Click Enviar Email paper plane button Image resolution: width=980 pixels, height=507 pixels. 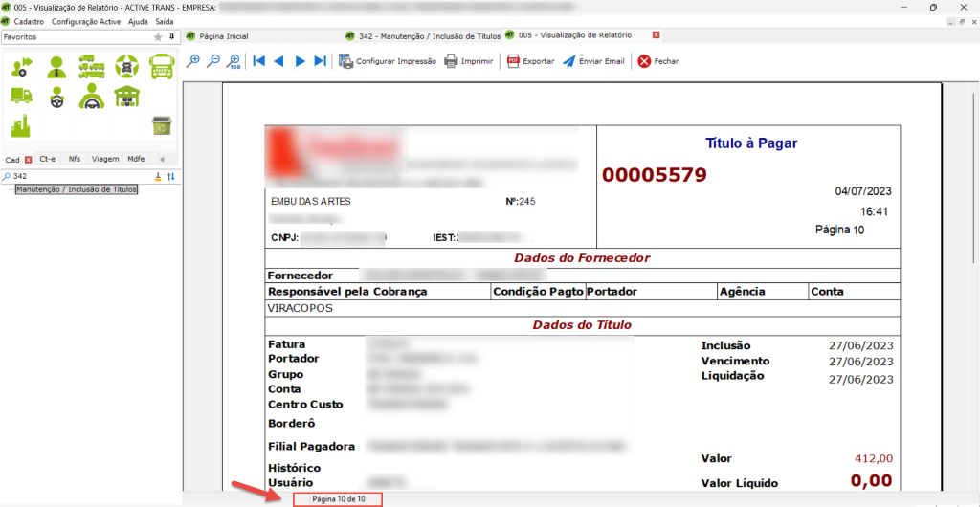(593, 61)
